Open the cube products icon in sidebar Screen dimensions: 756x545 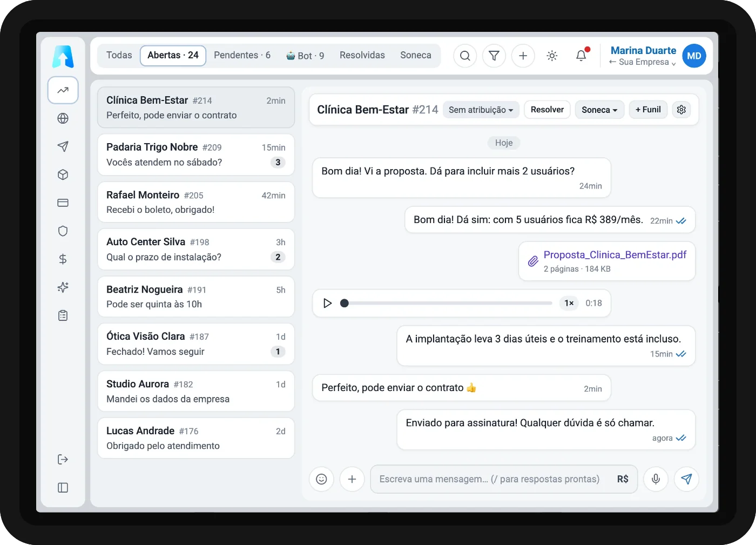[x=63, y=174]
